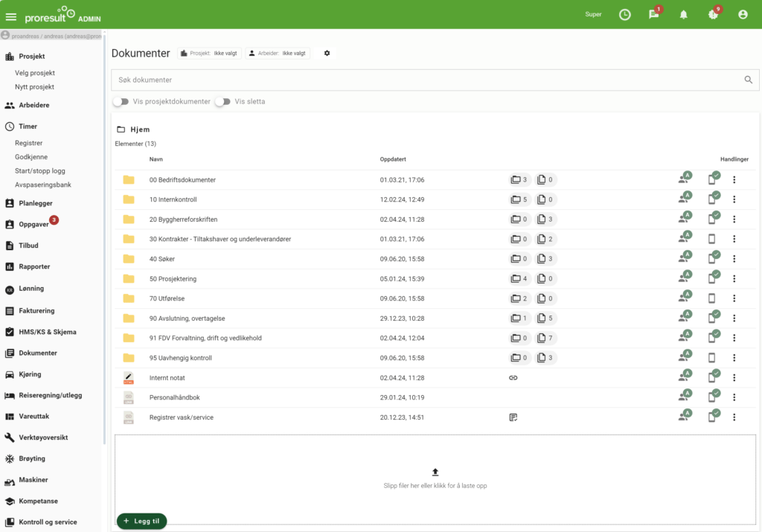Click form icon on Registrer vask/service row
This screenshot has height=532, width=762.
[513, 417]
